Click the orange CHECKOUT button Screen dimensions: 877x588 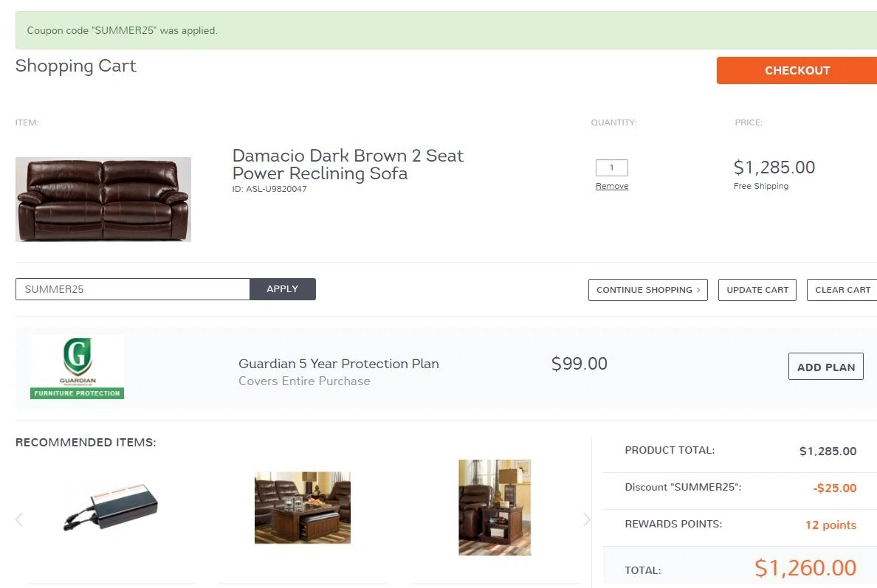click(x=797, y=70)
